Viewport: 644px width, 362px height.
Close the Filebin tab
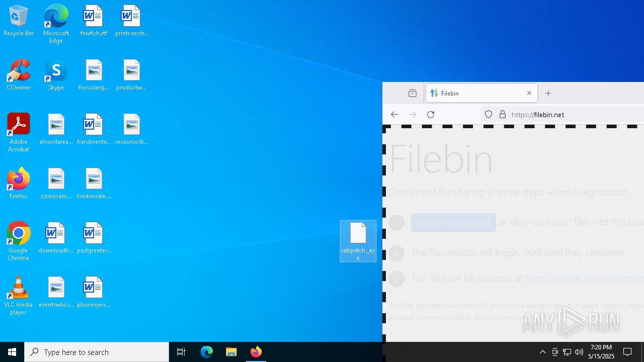tap(529, 93)
